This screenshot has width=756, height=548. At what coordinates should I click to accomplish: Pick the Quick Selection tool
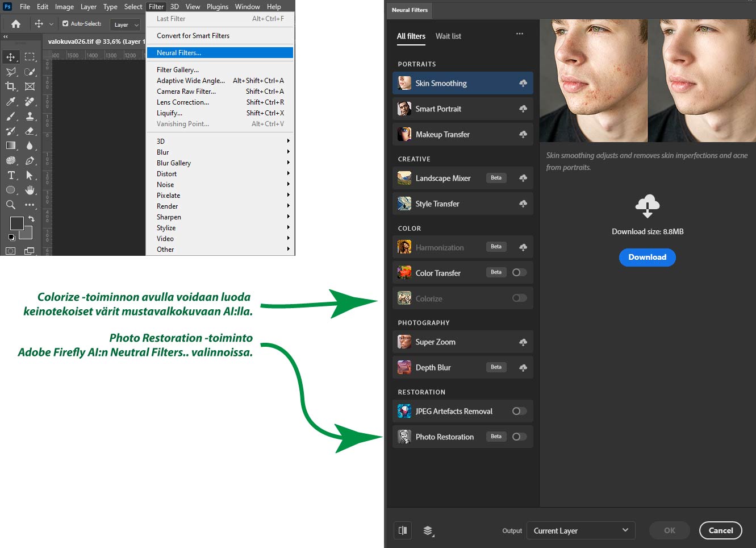click(30, 72)
